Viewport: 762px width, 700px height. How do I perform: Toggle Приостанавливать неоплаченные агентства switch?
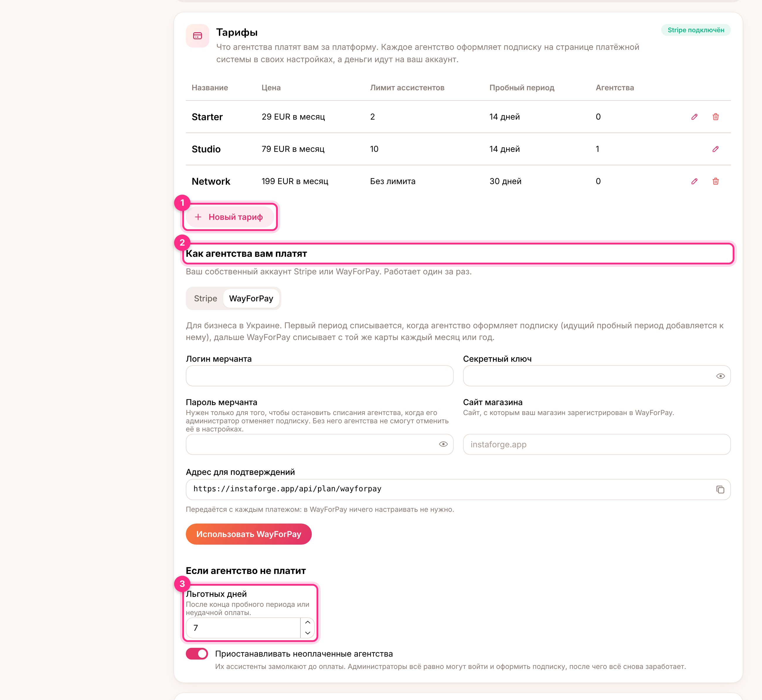[x=197, y=654]
